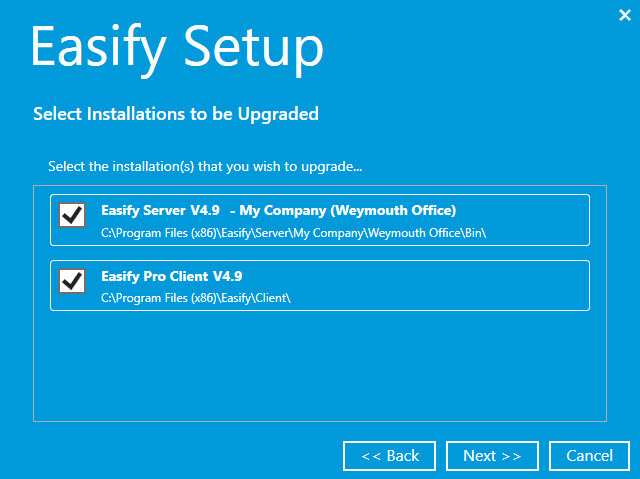Uncheck the Easify Pro Client V4.9 checkbox

coord(72,280)
